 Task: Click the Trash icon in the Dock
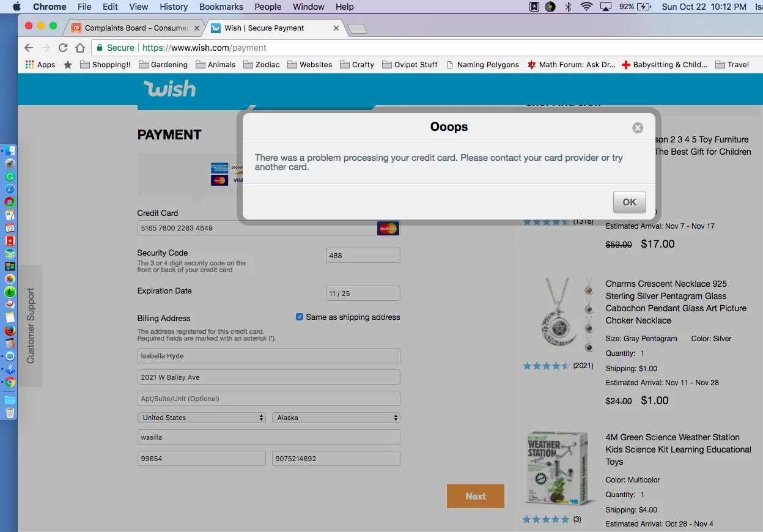tap(10, 413)
